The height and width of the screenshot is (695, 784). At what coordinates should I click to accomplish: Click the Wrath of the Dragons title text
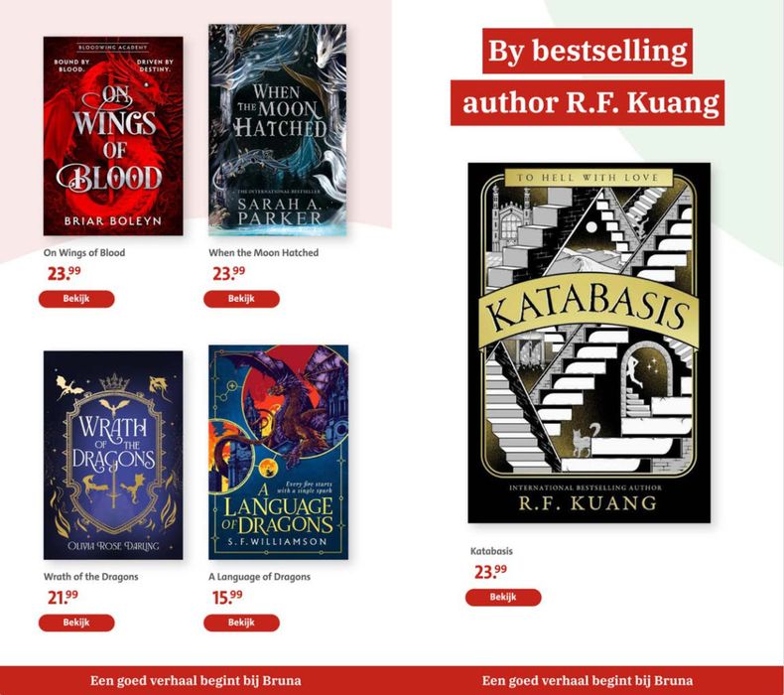point(90,577)
